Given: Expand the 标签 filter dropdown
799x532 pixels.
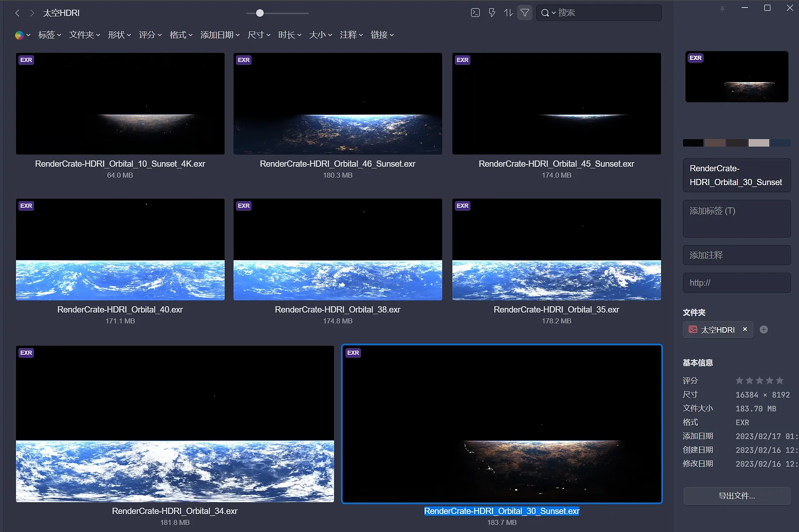Looking at the screenshot, I should click(49, 35).
